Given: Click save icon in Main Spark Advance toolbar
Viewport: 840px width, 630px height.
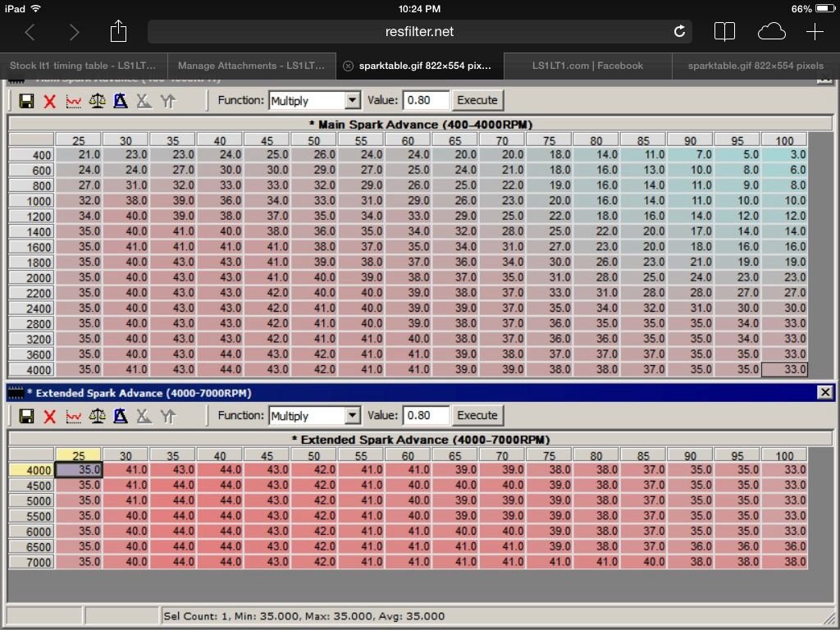Looking at the screenshot, I should coord(26,101).
